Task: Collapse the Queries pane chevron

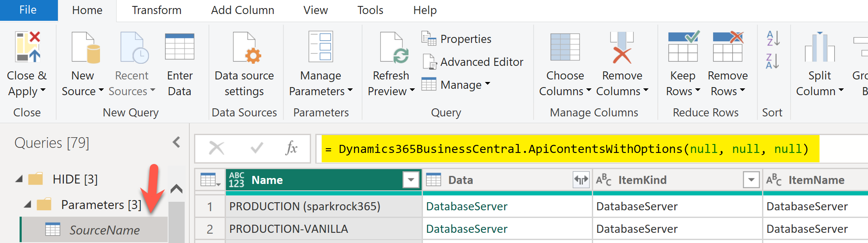Action: coord(177,142)
